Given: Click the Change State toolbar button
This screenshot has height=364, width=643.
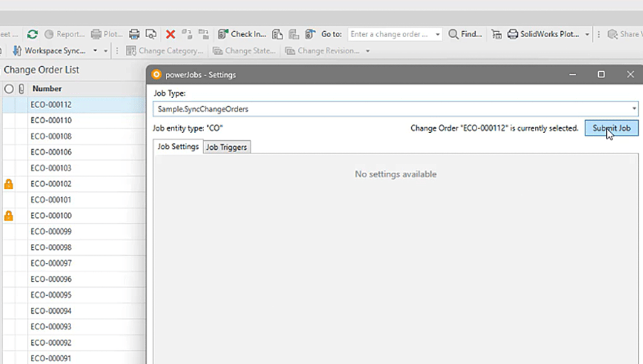Looking at the screenshot, I should click(244, 50).
